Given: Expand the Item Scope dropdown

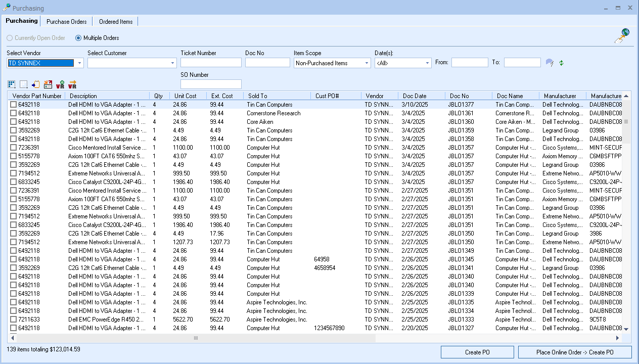Looking at the screenshot, I should point(367,63).
